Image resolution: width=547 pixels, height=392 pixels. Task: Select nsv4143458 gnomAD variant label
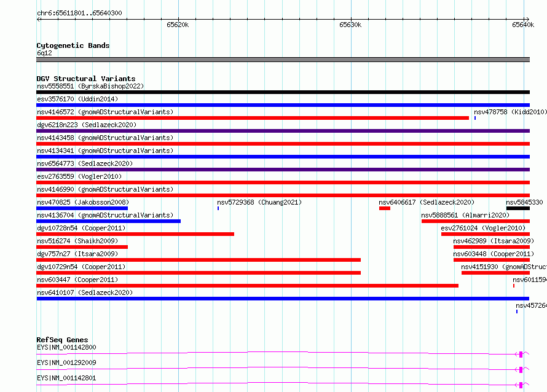tap(105, 138)
